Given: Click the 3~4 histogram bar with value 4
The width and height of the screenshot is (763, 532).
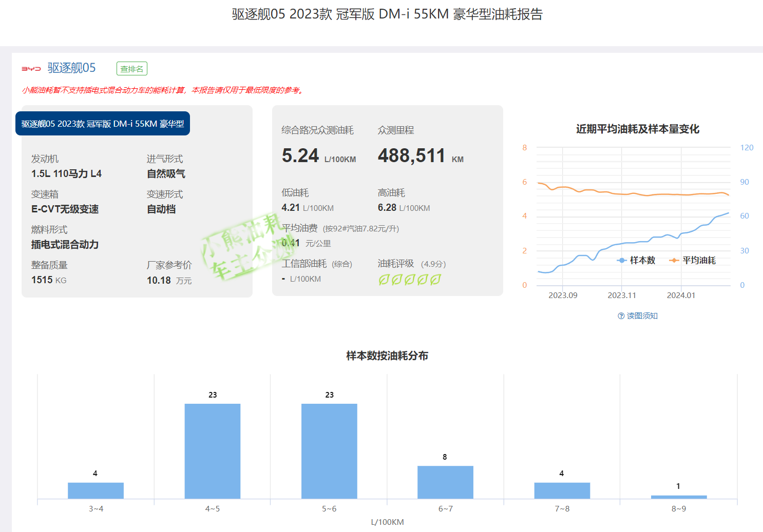Looking at the screenshot, I should (x=96, y=490).
